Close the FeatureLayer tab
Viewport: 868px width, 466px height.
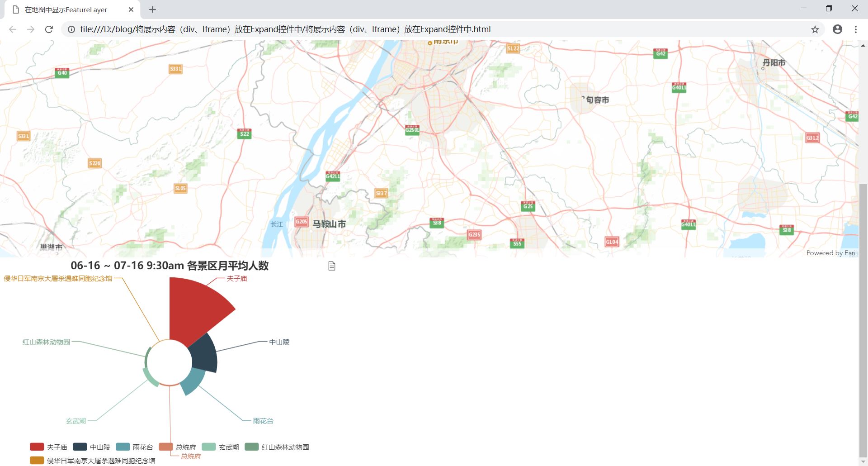tap(131, 10)
